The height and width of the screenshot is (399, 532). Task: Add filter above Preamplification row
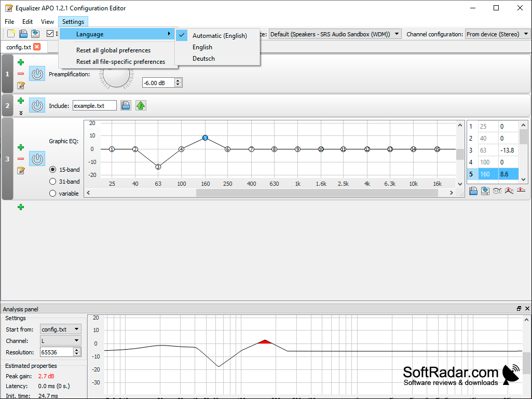coord(21,62)
